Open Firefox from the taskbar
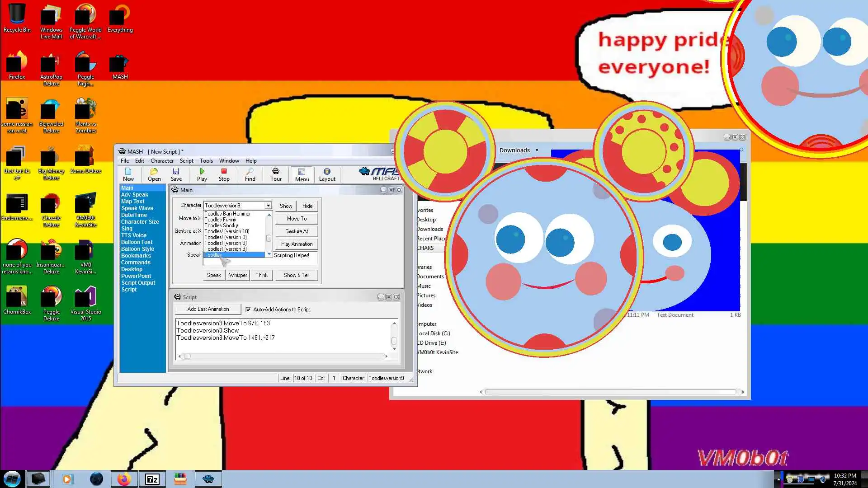The width and height of the screenshot is (868, 488). tap(124, 479)
